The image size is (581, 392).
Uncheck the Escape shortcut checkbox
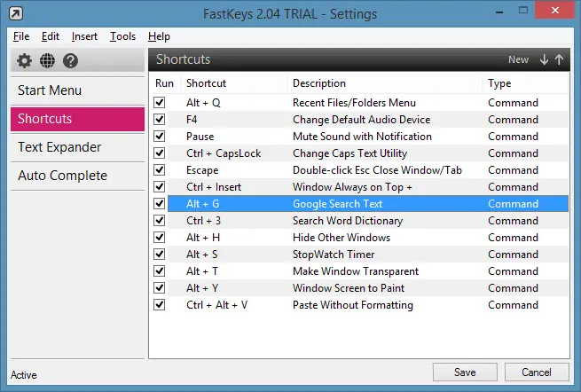click(x=160, y=169)
